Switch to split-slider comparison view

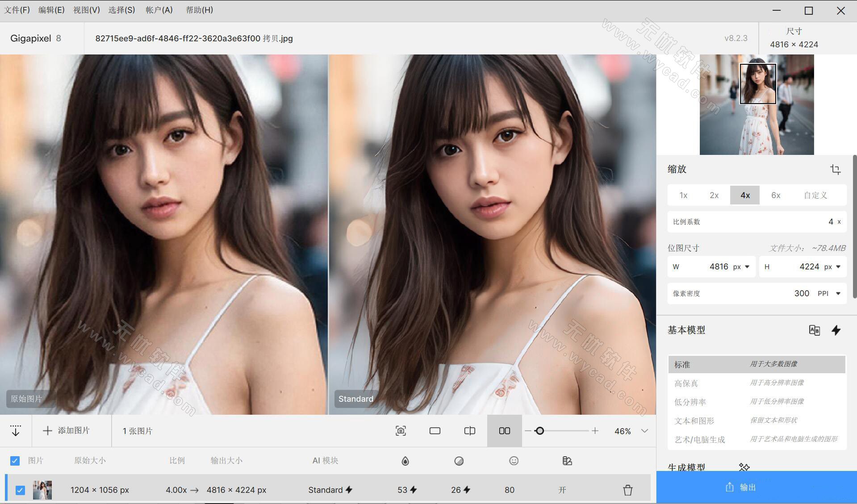point(469,431)
